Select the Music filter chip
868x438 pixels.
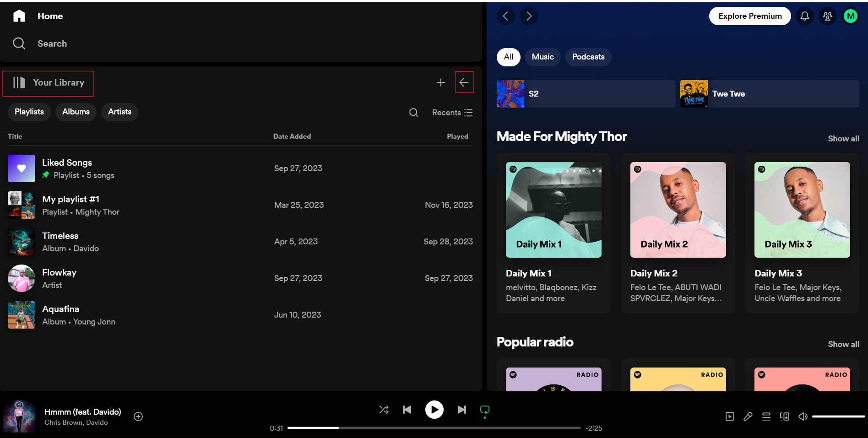[543, 57]
